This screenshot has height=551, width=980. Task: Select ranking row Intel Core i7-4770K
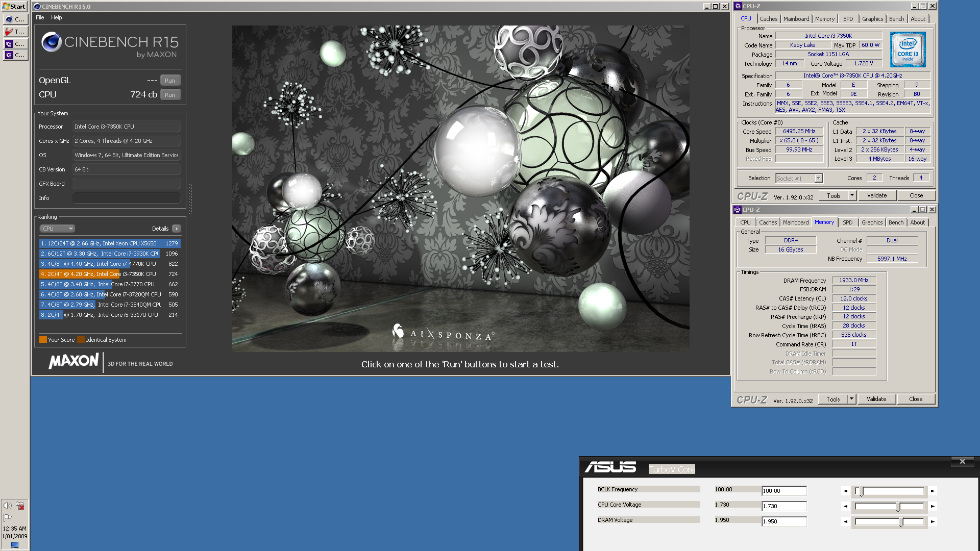[x=110, y=264]
